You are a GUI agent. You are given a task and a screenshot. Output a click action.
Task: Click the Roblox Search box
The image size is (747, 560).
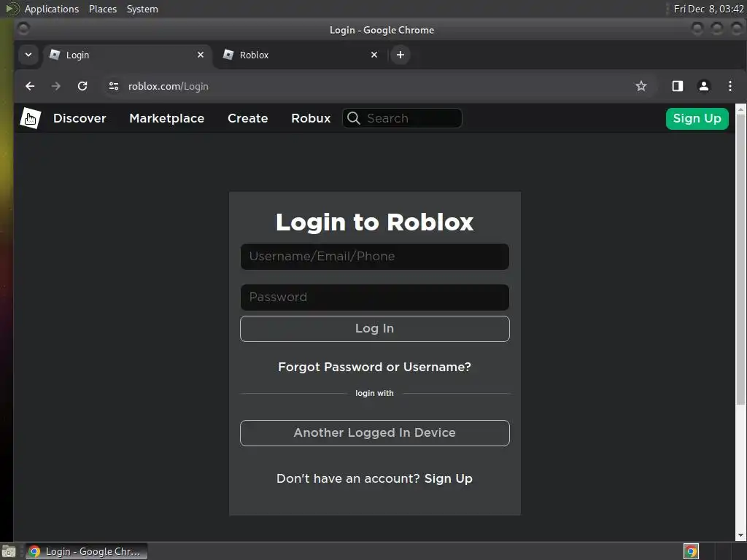pos(402,118)
